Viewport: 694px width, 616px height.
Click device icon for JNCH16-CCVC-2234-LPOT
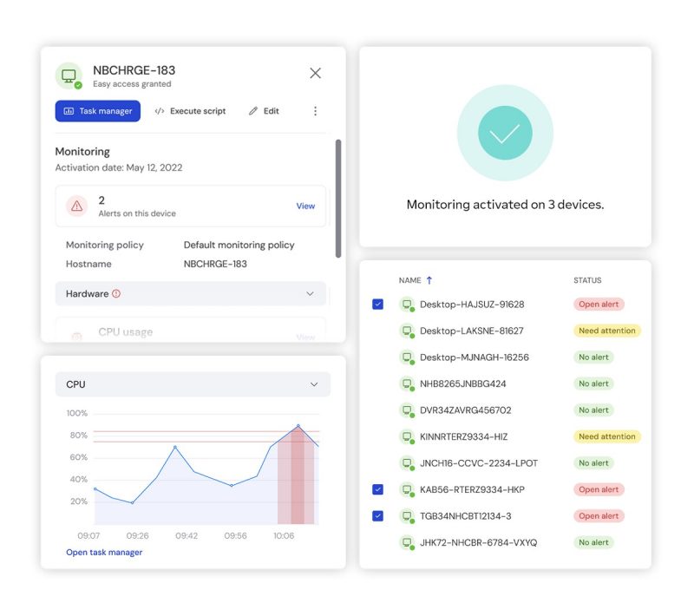(407, 463)
